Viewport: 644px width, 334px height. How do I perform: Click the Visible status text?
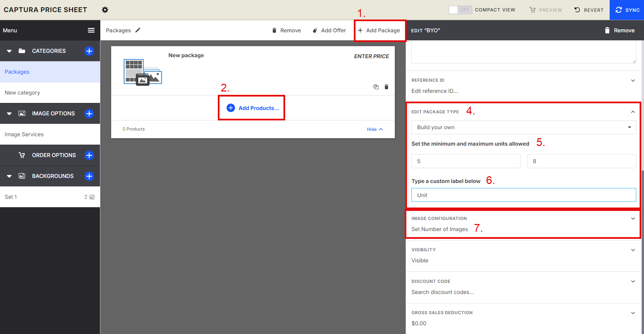pyautogui.click(x=420, y=260)
